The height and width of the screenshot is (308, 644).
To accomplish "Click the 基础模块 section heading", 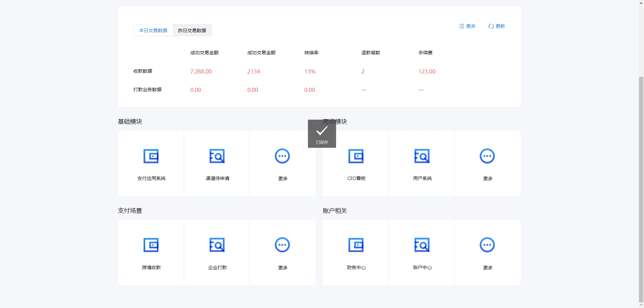I will 130,122.
